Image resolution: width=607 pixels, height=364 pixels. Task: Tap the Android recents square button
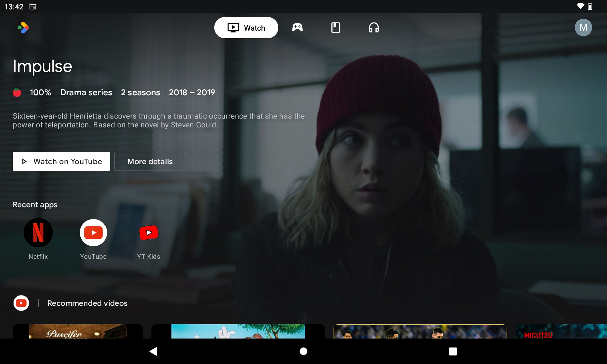[x=453, y=351]
